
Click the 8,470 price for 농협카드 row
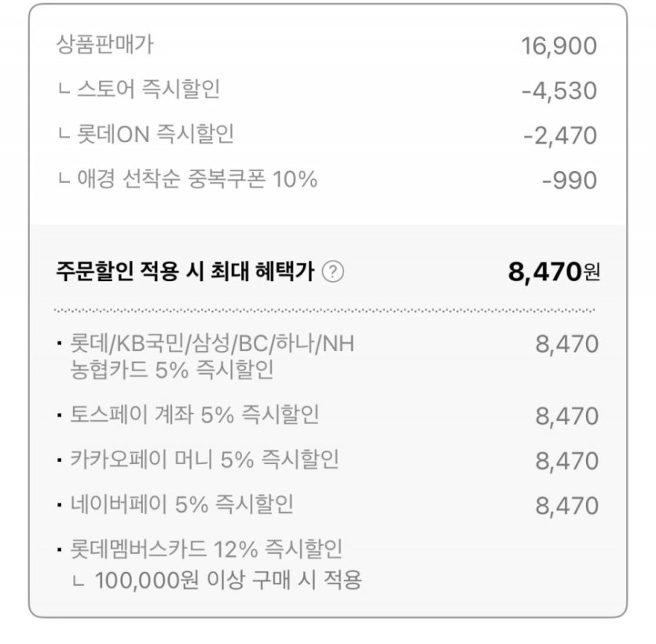(566, 344)
